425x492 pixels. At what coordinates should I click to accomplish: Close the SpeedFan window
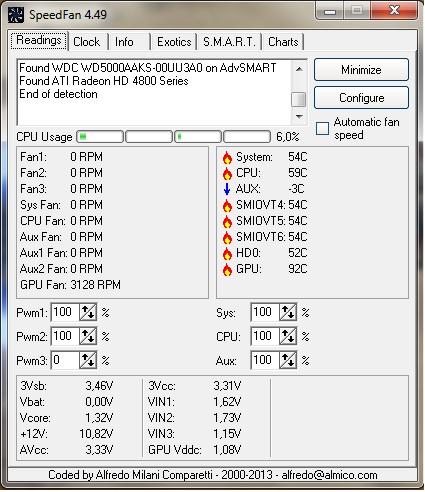(x=394, y=11)
